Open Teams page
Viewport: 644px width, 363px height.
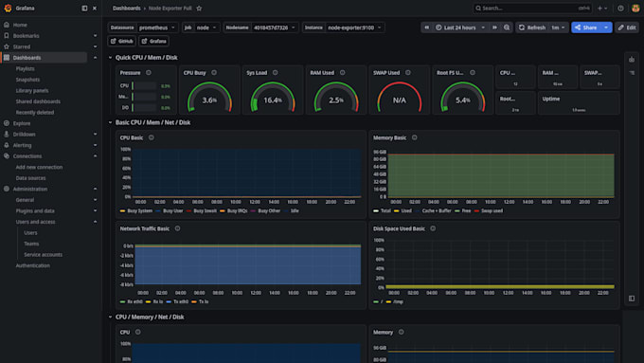tap(31, 244)
